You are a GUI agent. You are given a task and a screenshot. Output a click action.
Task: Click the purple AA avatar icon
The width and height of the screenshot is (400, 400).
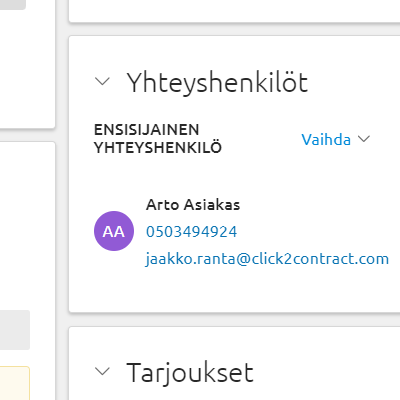(114, 231)
